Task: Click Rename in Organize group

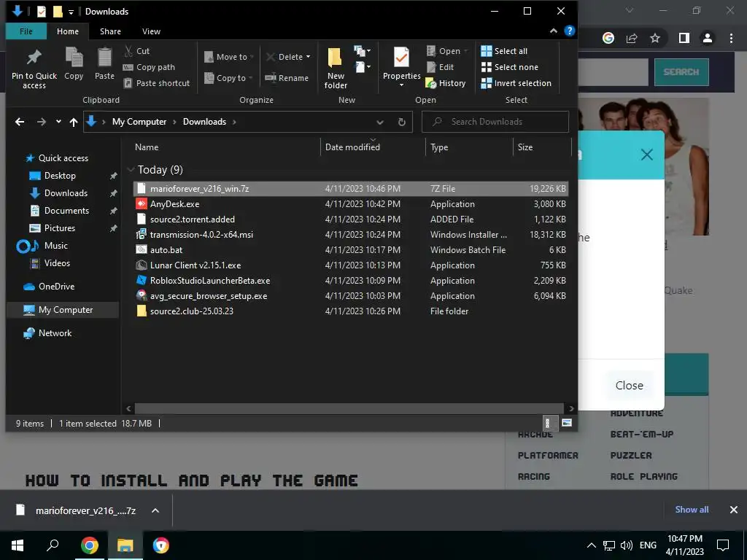Action: tap(287, 78)
